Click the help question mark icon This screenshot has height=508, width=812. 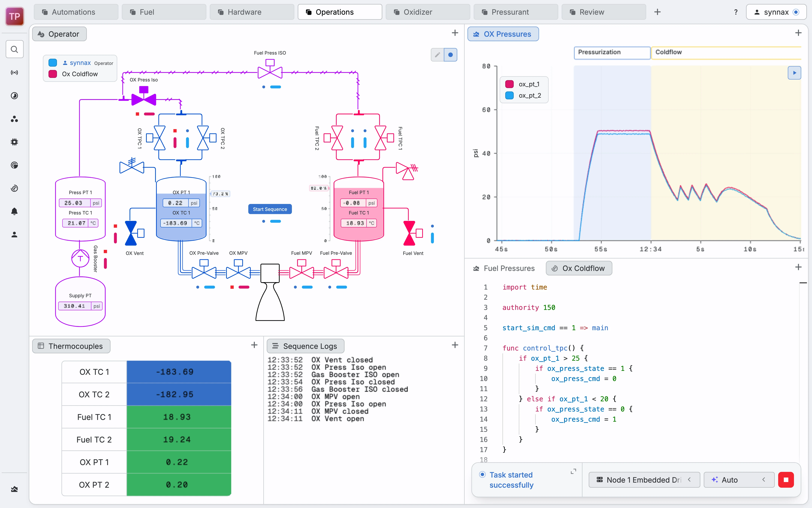point(736,12)
